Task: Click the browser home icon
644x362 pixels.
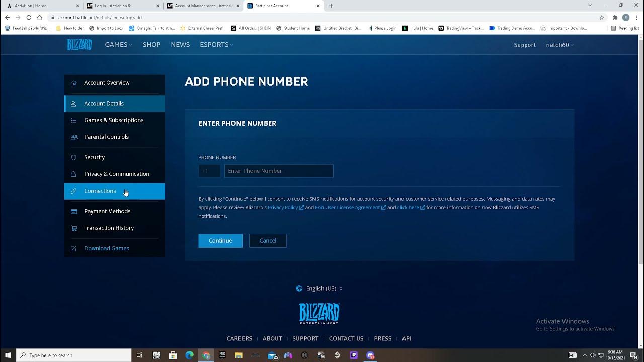Action: click(x=39, y=17)
